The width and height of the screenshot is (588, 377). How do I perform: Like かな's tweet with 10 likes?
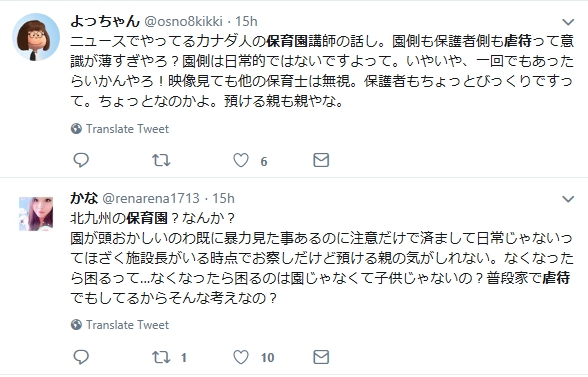click(241, 357)
